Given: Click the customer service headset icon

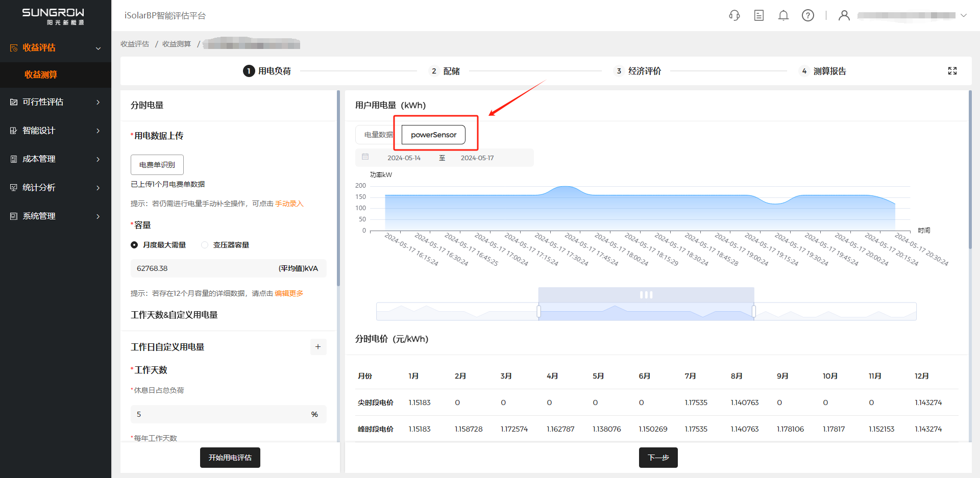Looking at the screenshot, I should 734,15.
